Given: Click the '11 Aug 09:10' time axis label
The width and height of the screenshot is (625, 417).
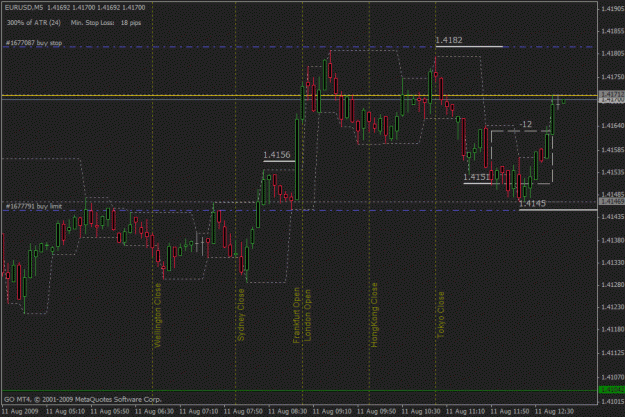Looking at the screenshot, I should click(332, 411).
